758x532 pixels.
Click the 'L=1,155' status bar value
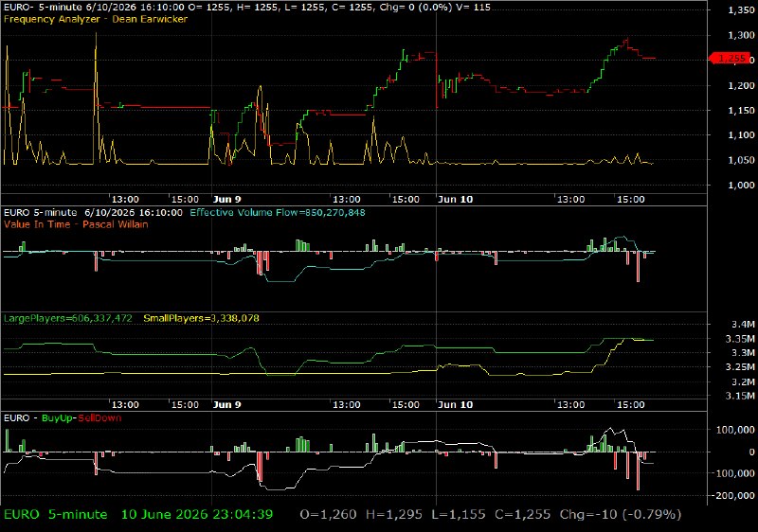[x=459, y=515]
